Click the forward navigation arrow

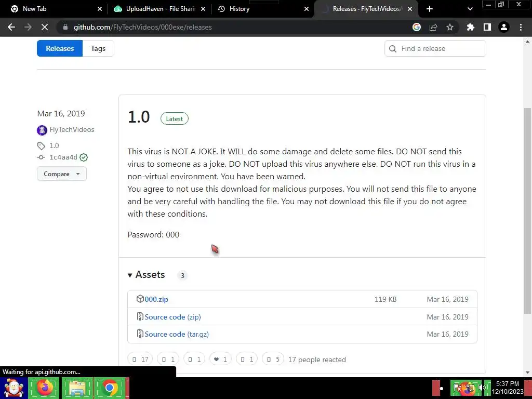click(28, 27)
